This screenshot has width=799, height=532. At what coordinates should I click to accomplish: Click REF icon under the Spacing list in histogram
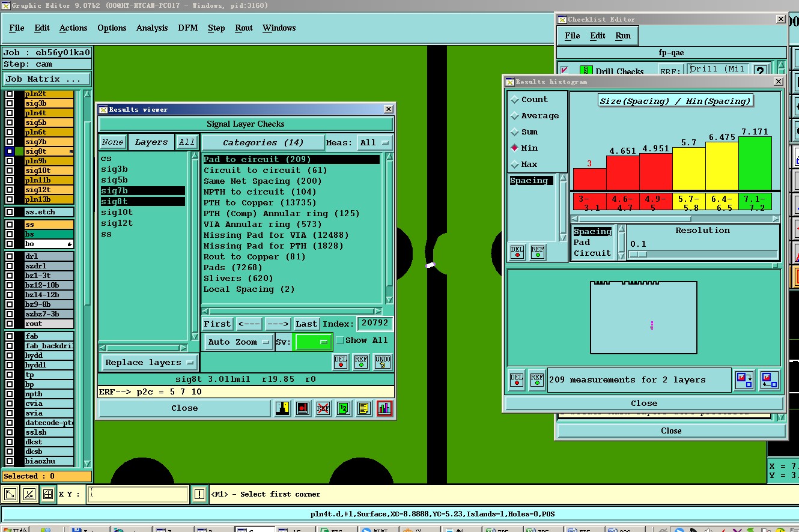tap(538, 252)
